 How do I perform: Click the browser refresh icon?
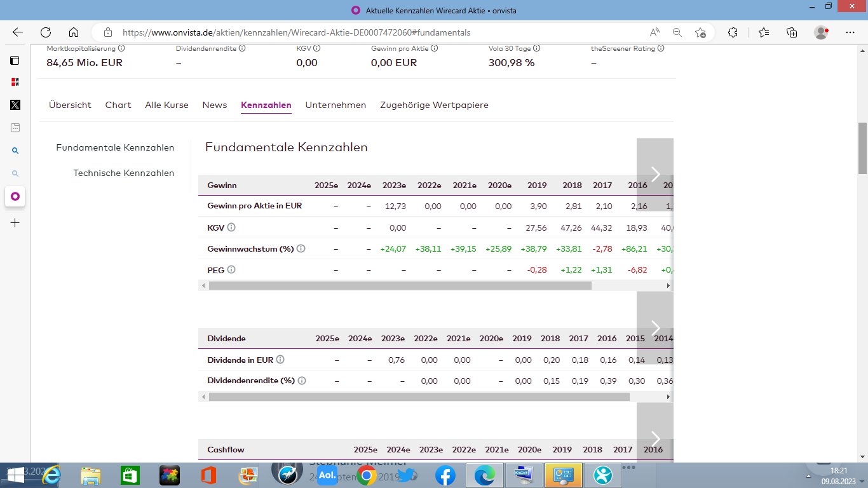[x=46, y=32]
